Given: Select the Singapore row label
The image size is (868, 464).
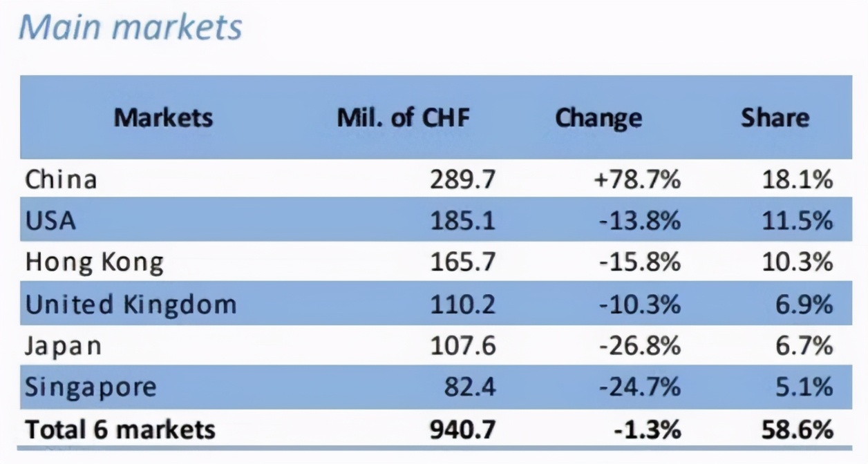Looking at the screenshot, I should (x=91, y=387).
